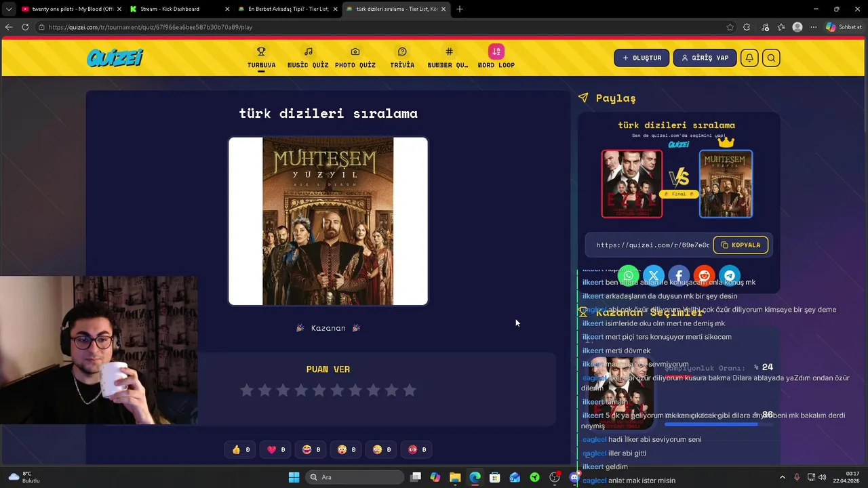Viewport: 868px width, 488px height.
Task: Reload the page
Action: click(x=25, y=27)
